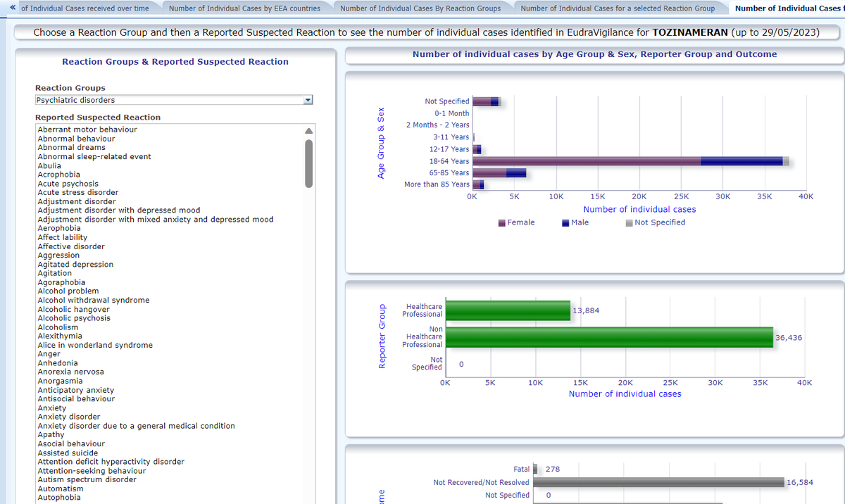The width and height of the screenshot is (845, 504).
Task: Click the Healthcare Professional green bar
Action: point(508,310)
